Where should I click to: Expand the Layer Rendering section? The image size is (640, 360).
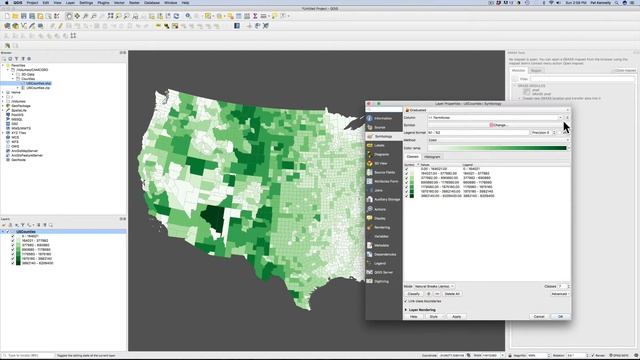(x=406, y=310)
